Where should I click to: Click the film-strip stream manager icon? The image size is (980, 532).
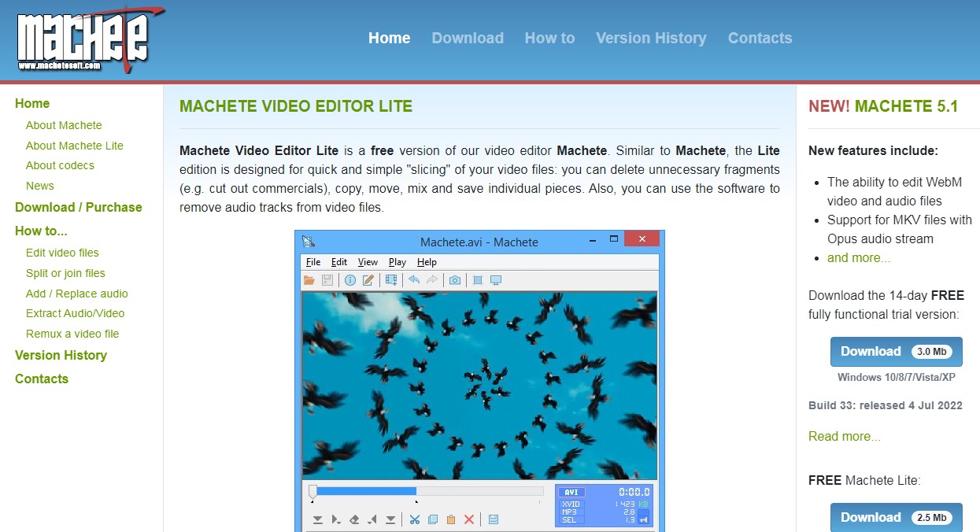pyautogui.click(x=391, y=280)
